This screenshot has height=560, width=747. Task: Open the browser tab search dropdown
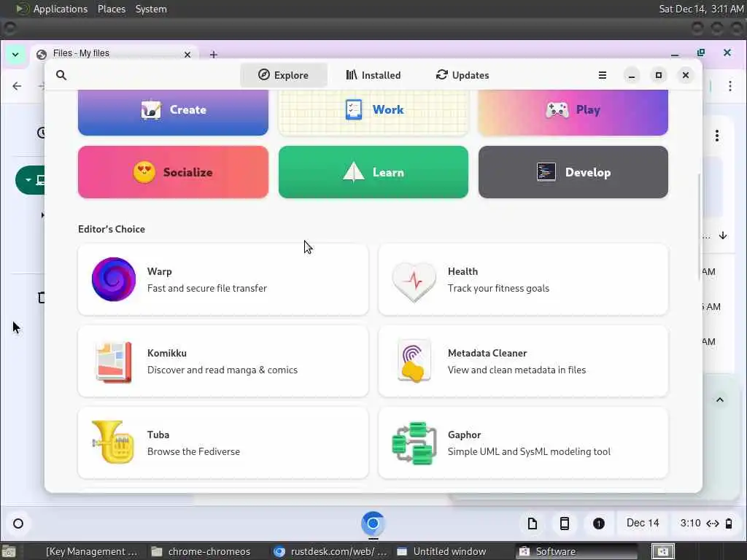point(15,54)
